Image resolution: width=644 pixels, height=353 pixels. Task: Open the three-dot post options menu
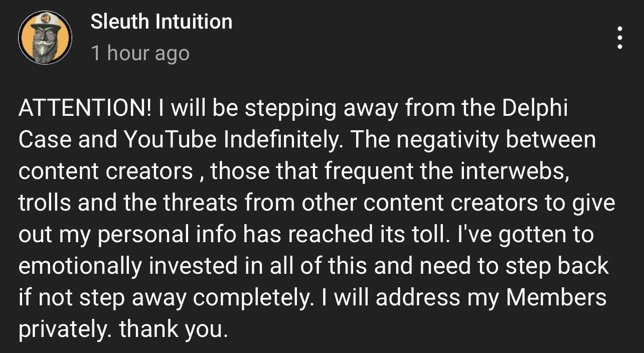[x=620, y=38]
